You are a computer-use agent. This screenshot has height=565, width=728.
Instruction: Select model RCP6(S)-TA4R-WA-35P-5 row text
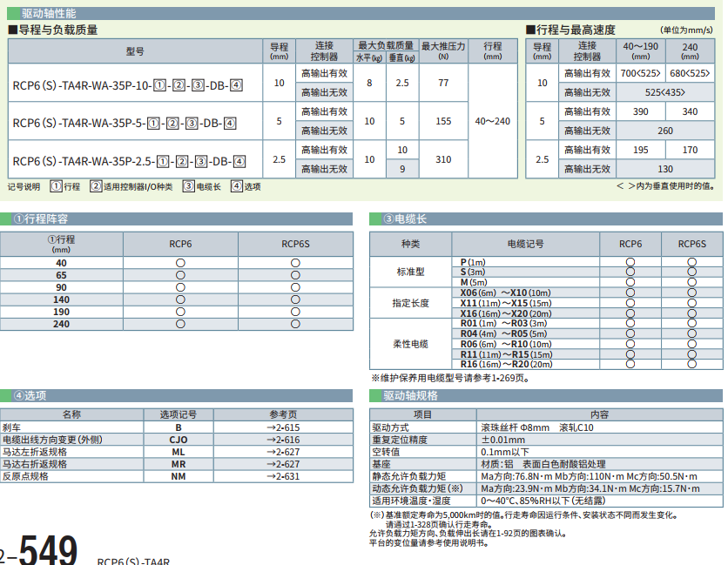click(125, 123)
